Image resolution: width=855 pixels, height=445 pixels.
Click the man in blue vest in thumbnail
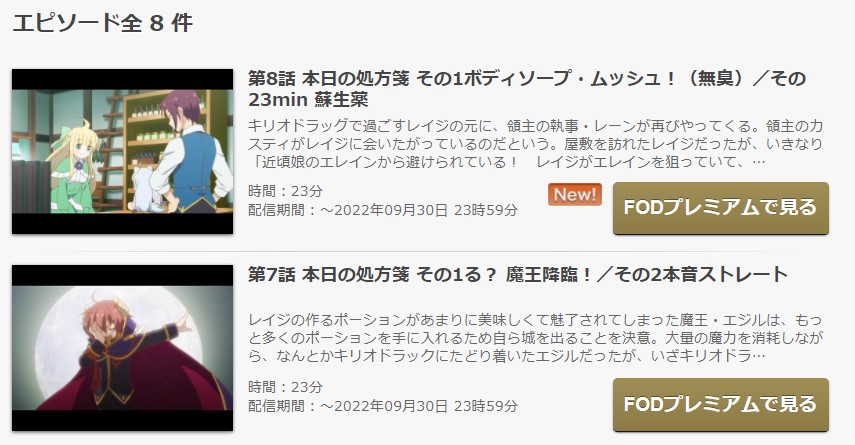tap(191, 153)
